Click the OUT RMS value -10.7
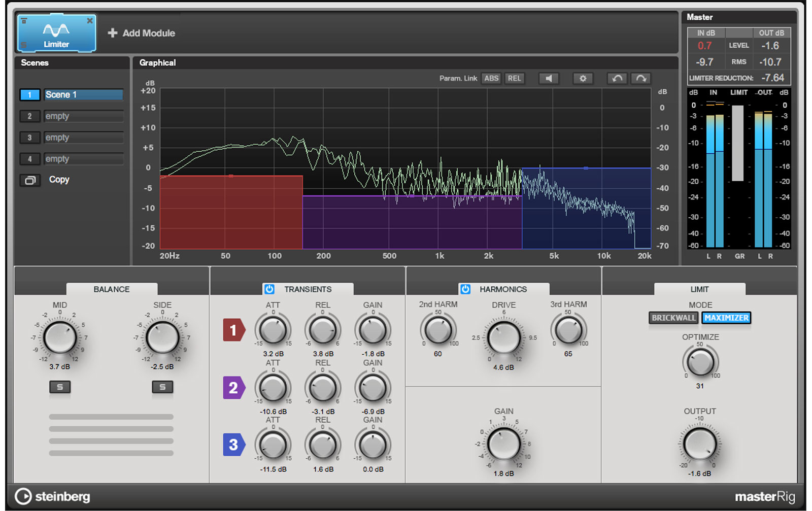This screenshot has height=511, width=812. click(x=770, y=62)
